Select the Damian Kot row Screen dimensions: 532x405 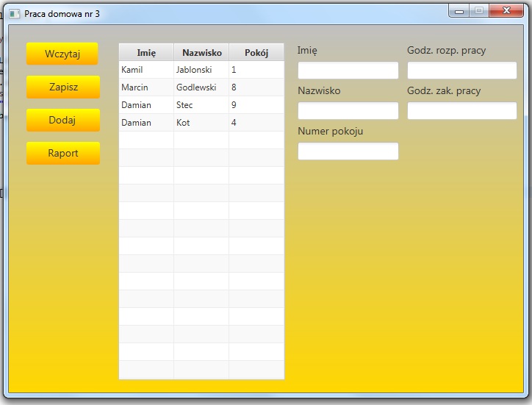coord(201,123)
